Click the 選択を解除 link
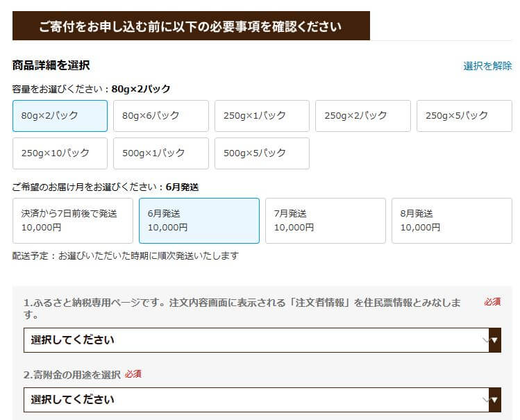520x420 pixels. (x=487, y=66)
